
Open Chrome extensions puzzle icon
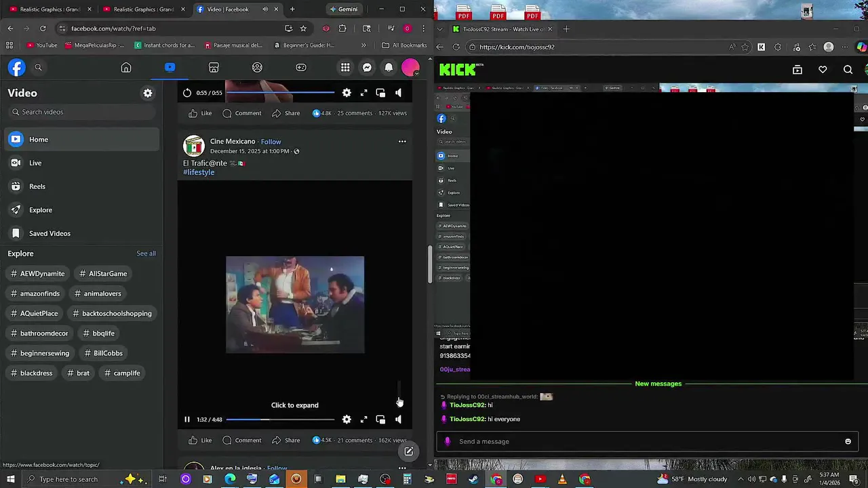[x=342, y=28]
